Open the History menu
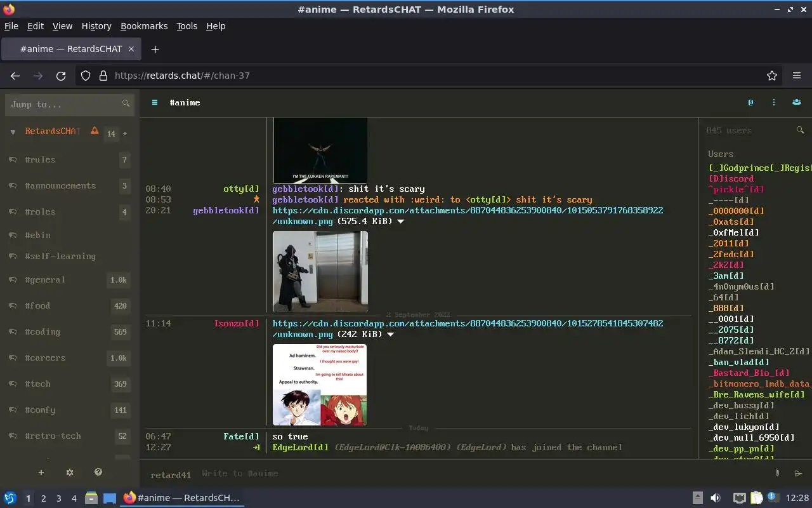The height and width of the screenshot is (508, 812). click(96, 26)
